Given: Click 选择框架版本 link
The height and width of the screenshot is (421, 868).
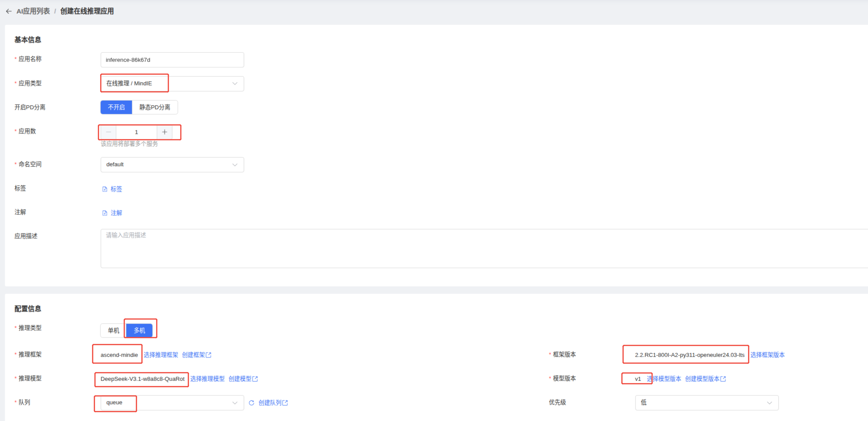Looking at the screenshot, I should [x=767, y=355].
